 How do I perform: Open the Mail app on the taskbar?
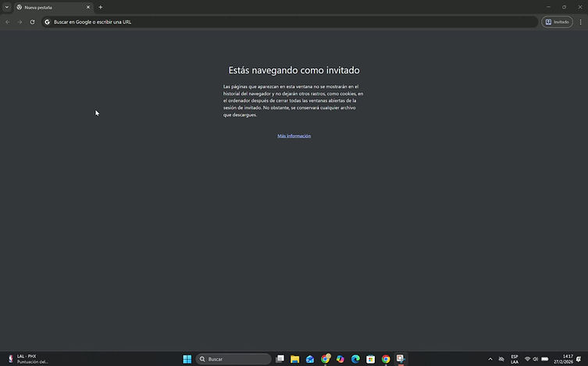pos(310,359)
